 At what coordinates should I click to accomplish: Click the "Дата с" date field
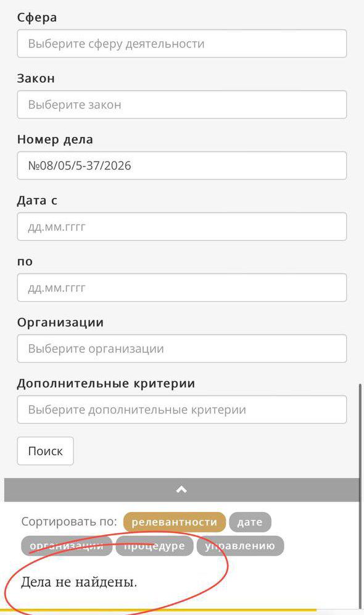[182, 226]
